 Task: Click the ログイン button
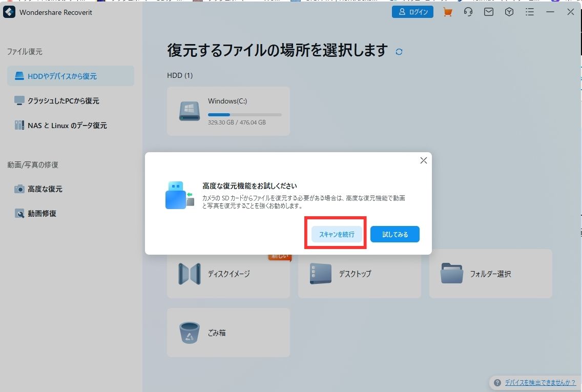tap(412, 12)
